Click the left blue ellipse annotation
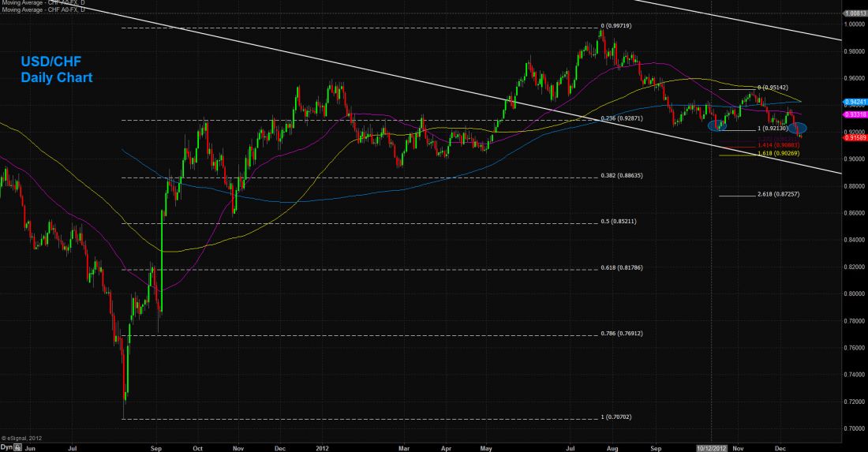 pos(718,125)
